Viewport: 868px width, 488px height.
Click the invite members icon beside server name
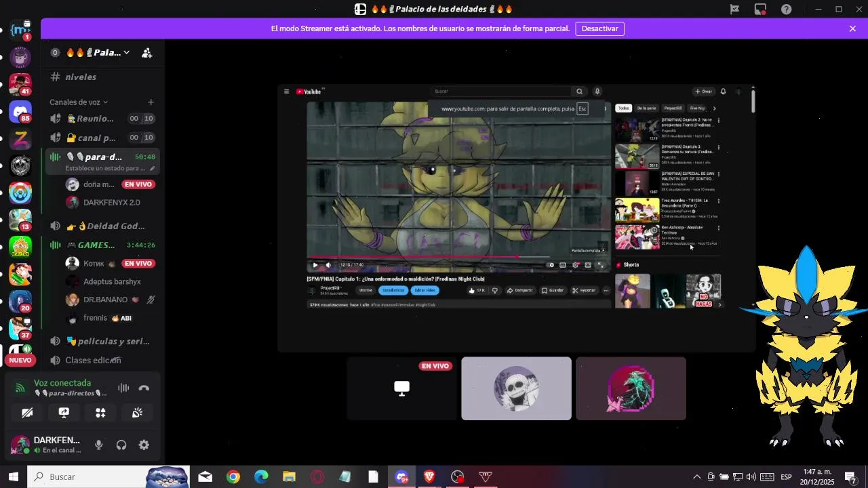click(x=146, y=53)
